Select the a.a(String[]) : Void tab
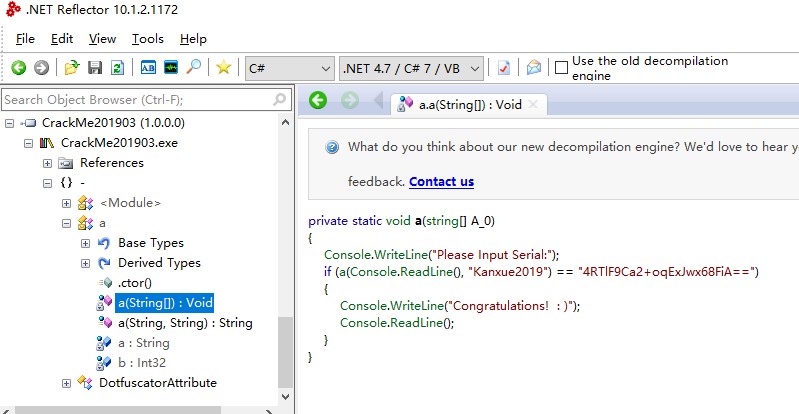This screenshot has width=799, height=414. click(469, 105)
